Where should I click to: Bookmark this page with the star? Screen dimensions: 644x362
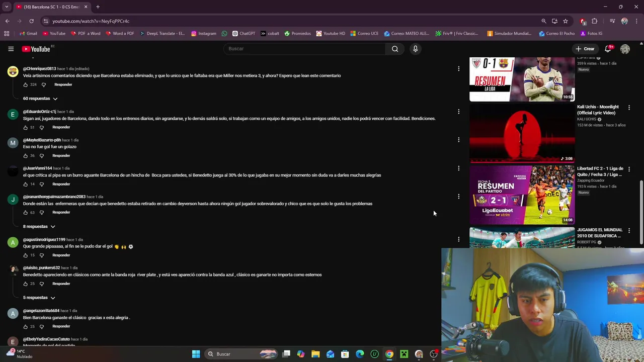566,21
